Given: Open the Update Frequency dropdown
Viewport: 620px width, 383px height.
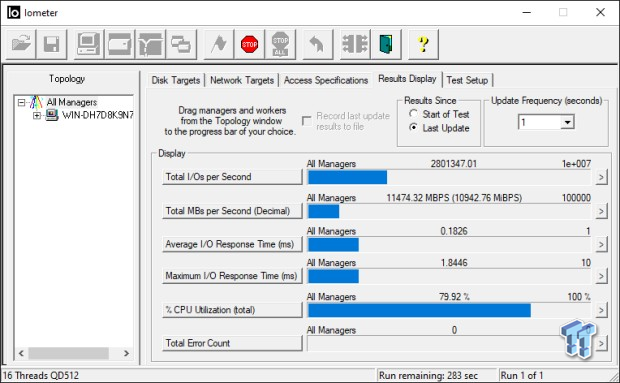Looking at the screenshot, I should (567, 122).
